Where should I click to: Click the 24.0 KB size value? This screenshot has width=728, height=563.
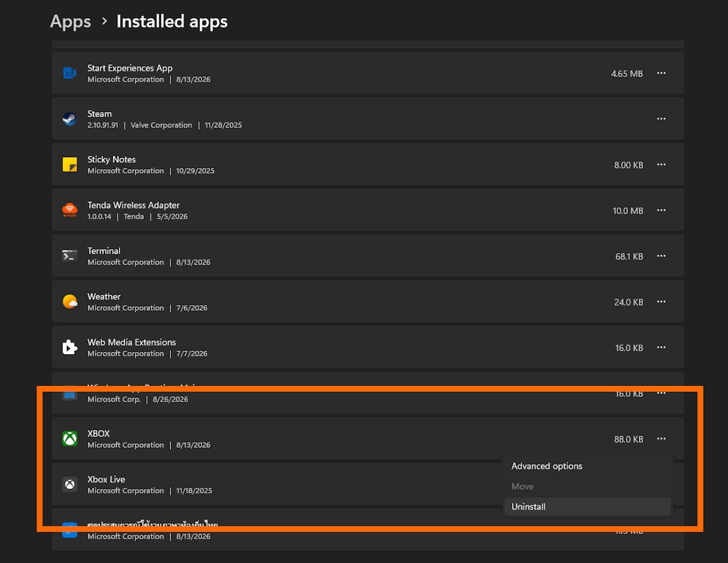[x=629, y=302]
